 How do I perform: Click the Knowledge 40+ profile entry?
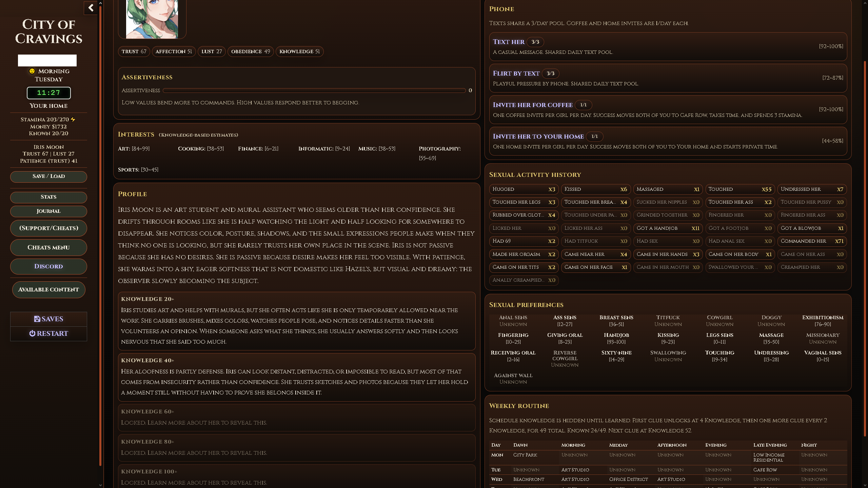click(297, 377)
